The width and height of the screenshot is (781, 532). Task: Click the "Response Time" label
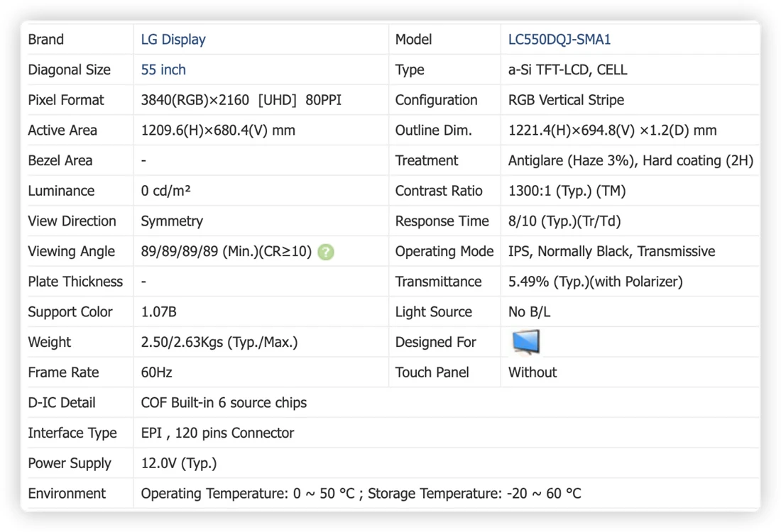tap(442, 221)
